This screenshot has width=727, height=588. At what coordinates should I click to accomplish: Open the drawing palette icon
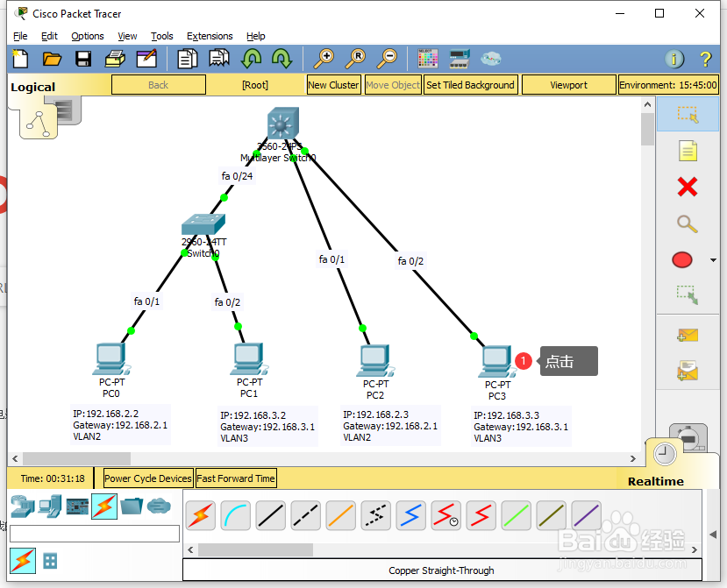pos(427,59)
